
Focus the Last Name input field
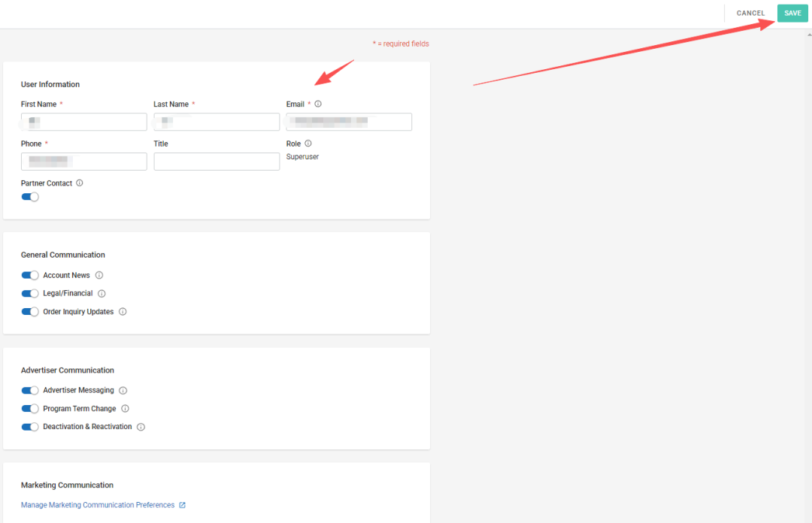pos(217,122)
